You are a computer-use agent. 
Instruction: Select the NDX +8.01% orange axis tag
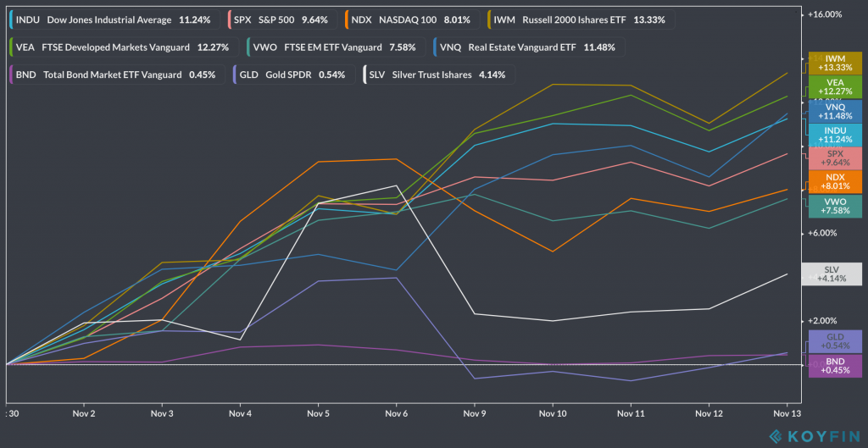coord(834,181)
